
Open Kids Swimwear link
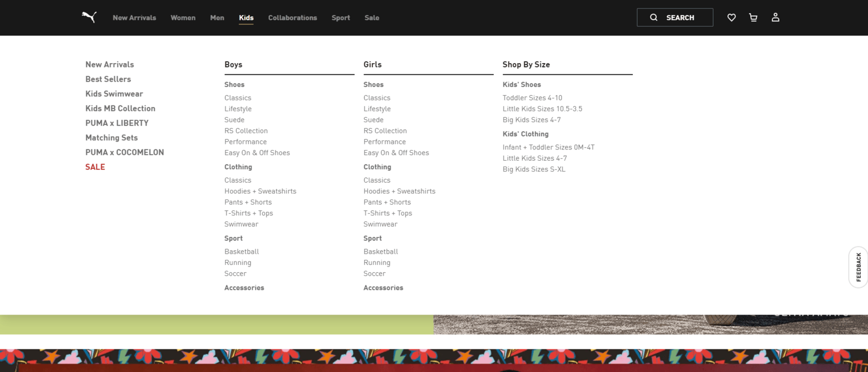click(114, 94)
